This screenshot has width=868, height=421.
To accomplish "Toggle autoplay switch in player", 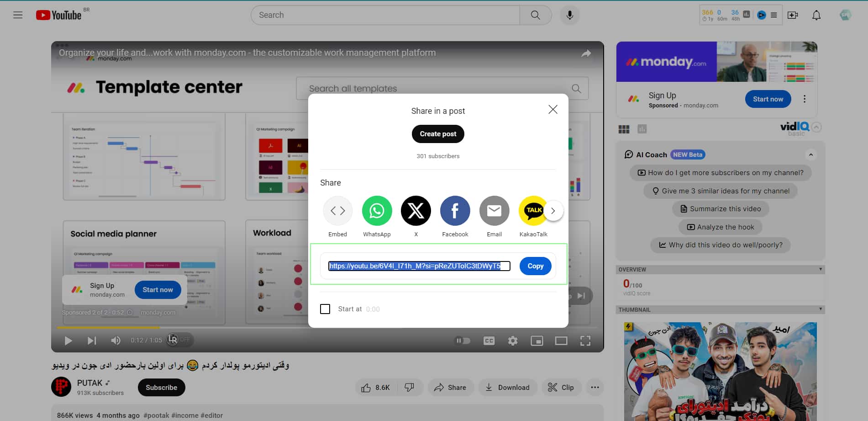I will (x=463, y=341).
